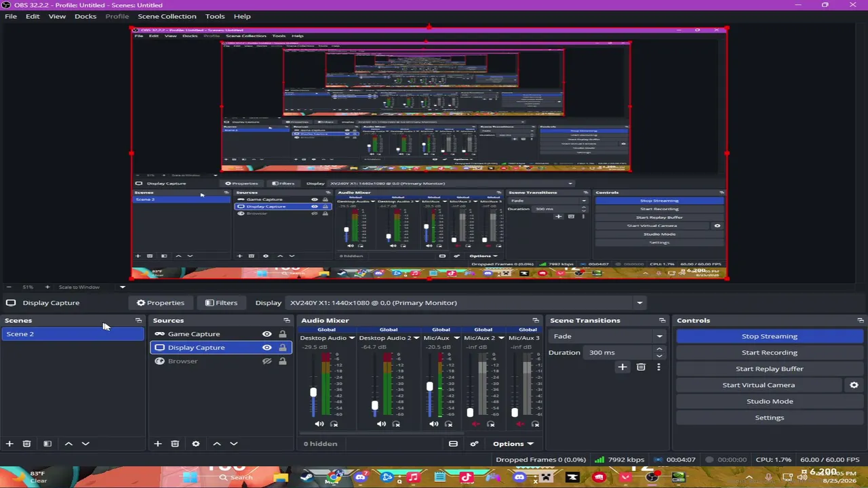Toggle monitoring headphone icon for Desktop Audio 2
Image resolution: width=868 pixels, height=488 pixels.
coord(396,424)
